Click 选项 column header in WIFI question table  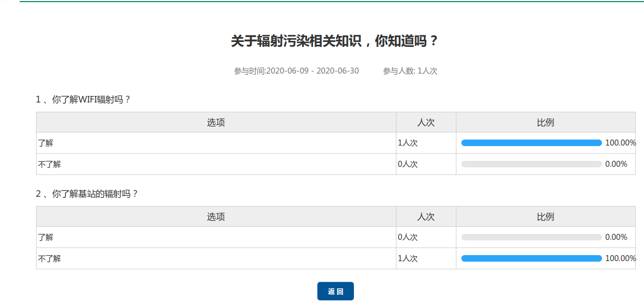click(216, 123)
